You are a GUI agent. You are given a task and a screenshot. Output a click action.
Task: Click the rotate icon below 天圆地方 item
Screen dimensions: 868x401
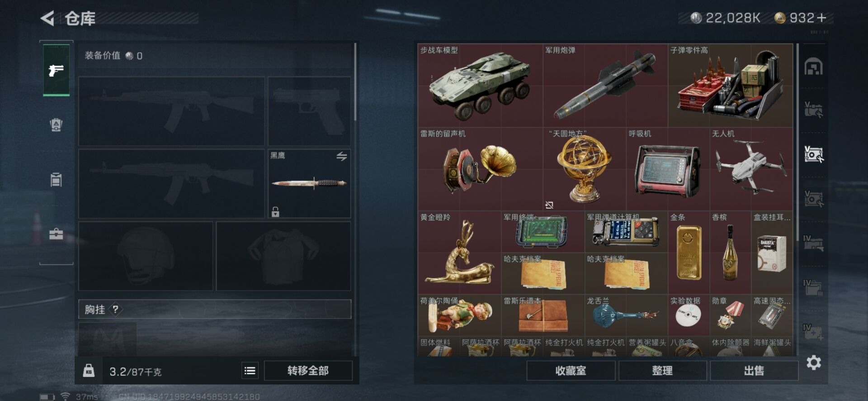point(549,205)
